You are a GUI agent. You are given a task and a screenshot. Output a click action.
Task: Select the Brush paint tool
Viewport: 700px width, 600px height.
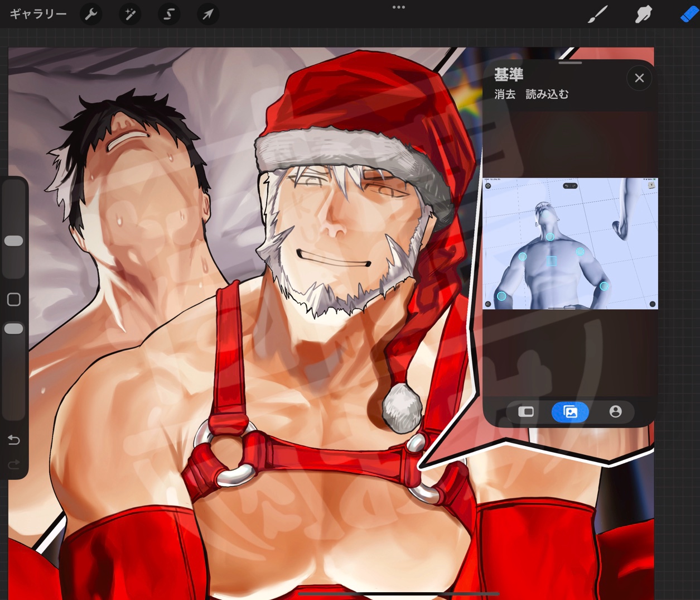tap(597, 15)
